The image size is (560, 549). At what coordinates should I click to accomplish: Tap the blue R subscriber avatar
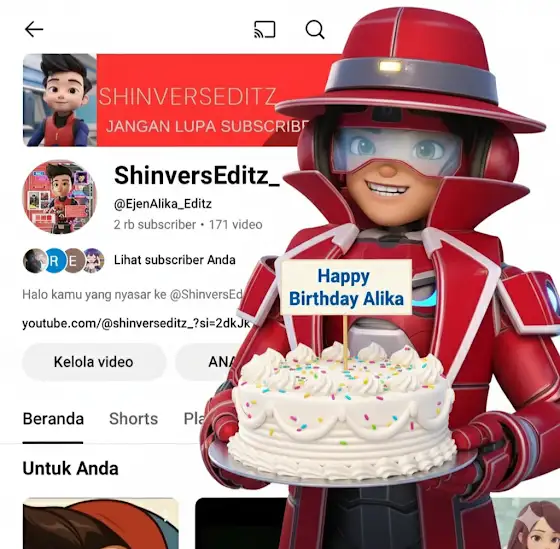[54, 260]
